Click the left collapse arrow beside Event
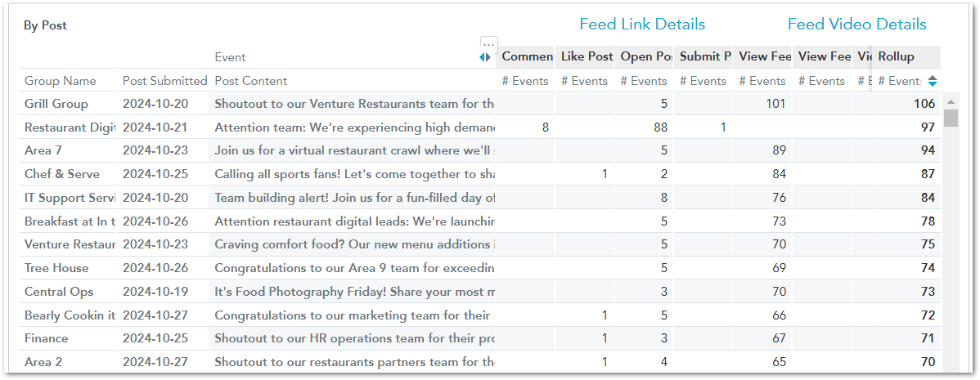 [x=482, y=57]
